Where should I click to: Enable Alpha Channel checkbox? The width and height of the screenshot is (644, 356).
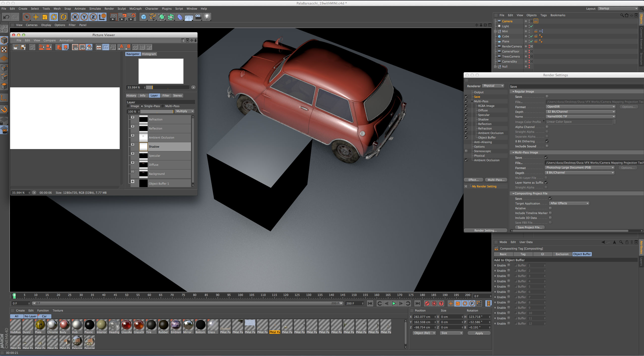[547, 127]
